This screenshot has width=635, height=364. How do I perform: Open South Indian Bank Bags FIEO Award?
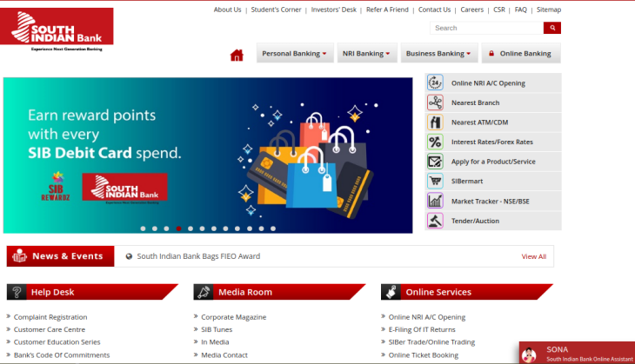198,256
